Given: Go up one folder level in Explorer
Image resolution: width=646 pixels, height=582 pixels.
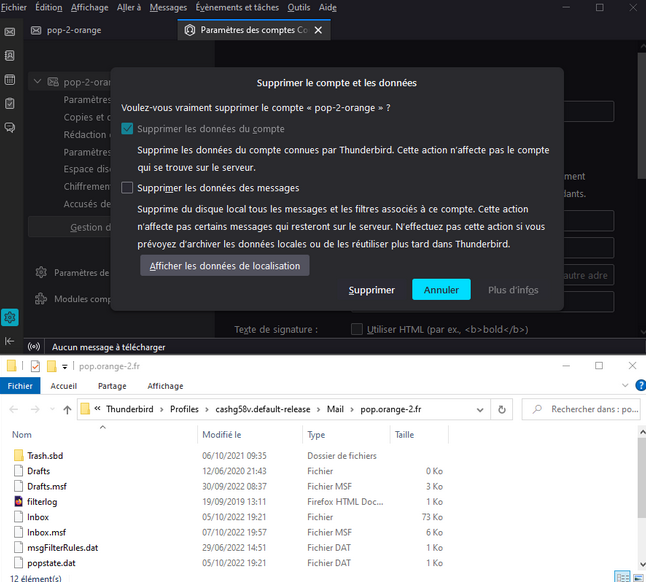Looking at the screenshot, I should [67, 409].
